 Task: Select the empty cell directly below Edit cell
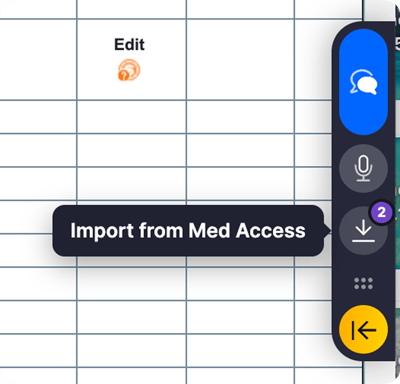tap(131, 117)
